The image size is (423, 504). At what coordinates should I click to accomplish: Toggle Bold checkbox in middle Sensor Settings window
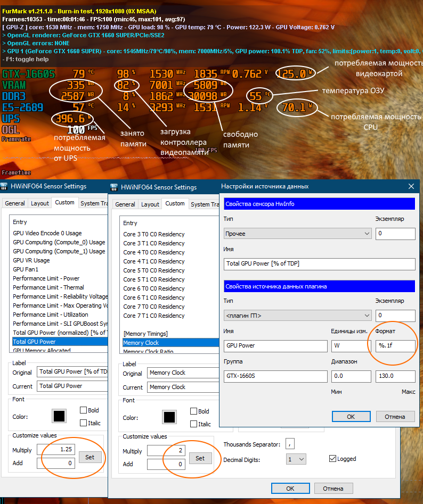(193, 411)
